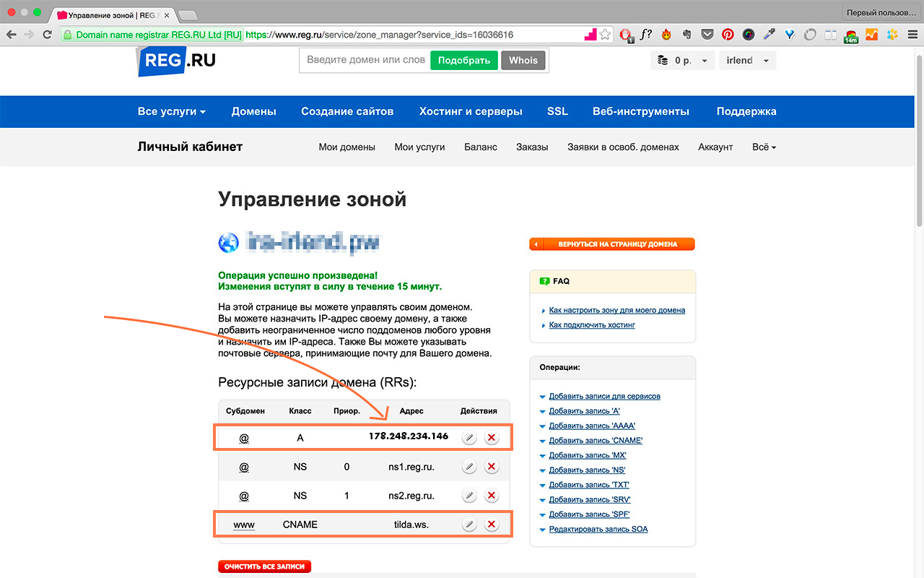This screenshot has height=578, width=924.
Task: Delete the A record 178.248.234.146
Action: pos(492,437)
